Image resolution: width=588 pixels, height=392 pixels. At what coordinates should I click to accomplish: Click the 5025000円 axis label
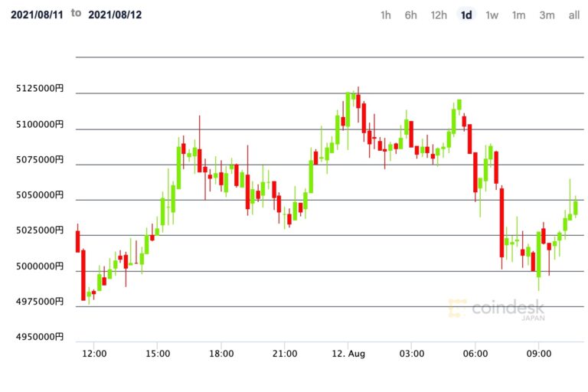40,230
